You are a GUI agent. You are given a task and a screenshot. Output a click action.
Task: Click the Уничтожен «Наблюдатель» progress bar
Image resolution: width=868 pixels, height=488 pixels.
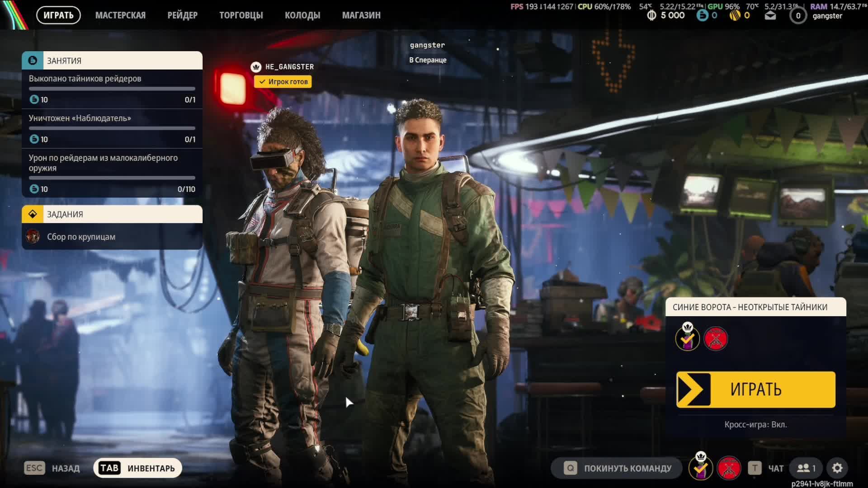click(112, 128)
